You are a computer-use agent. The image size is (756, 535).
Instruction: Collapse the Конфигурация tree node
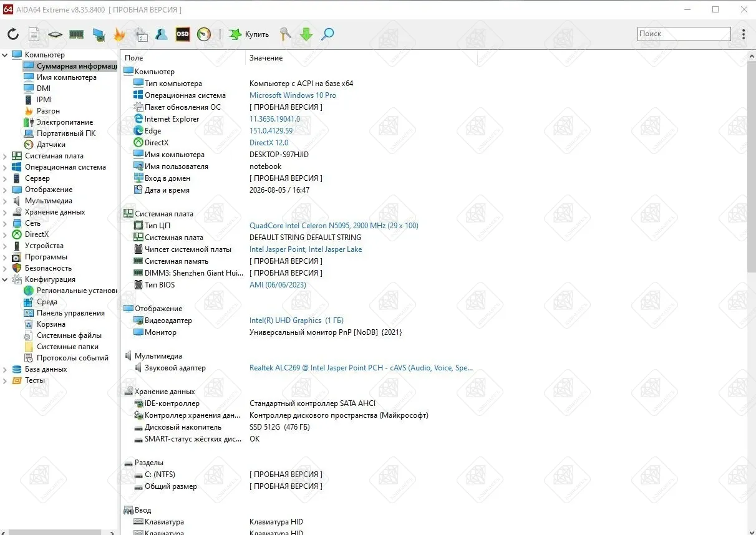(x=5, y=279)
